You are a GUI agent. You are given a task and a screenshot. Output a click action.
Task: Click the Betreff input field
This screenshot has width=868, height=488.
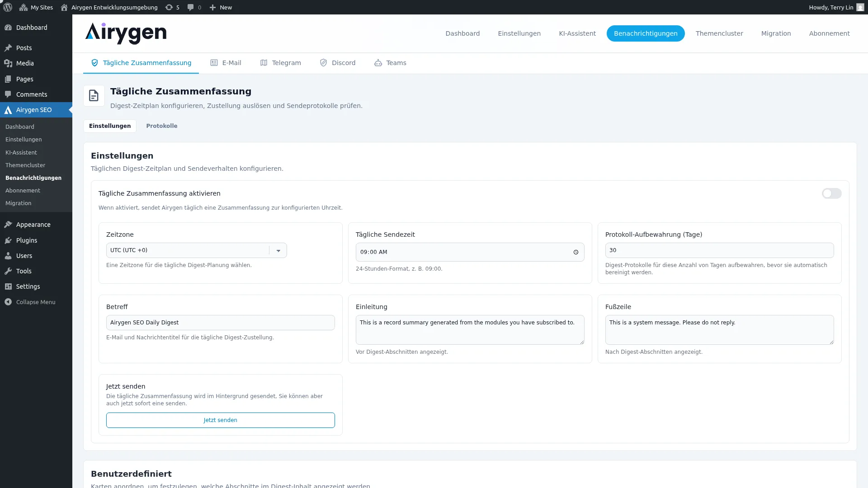(220, 323)
